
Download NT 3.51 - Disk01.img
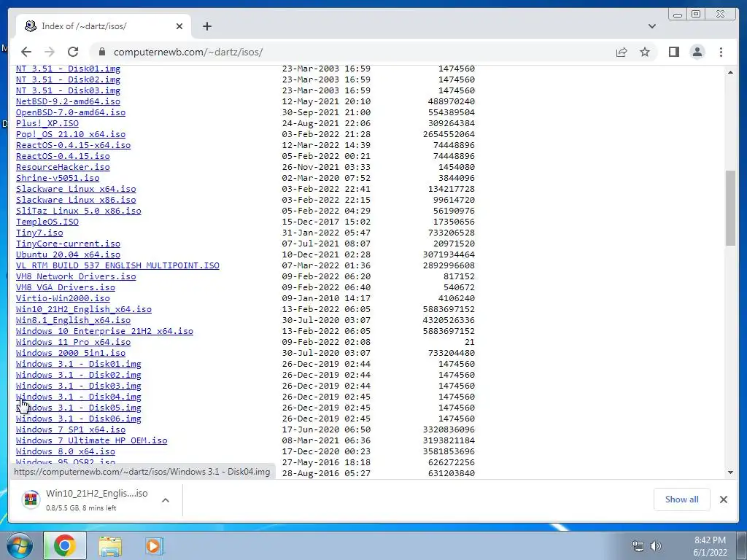(x=68, y=69)
